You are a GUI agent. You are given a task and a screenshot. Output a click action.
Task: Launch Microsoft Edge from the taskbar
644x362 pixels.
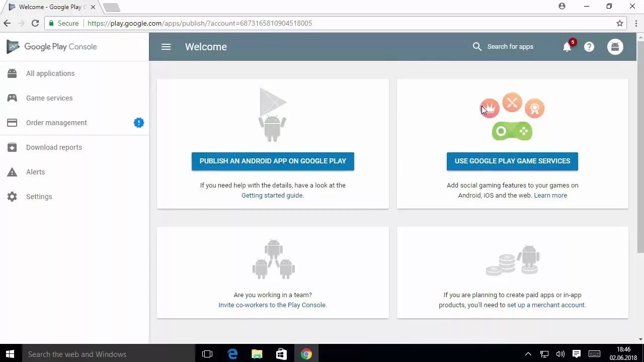pyautogui.click(x=232, y=354)
